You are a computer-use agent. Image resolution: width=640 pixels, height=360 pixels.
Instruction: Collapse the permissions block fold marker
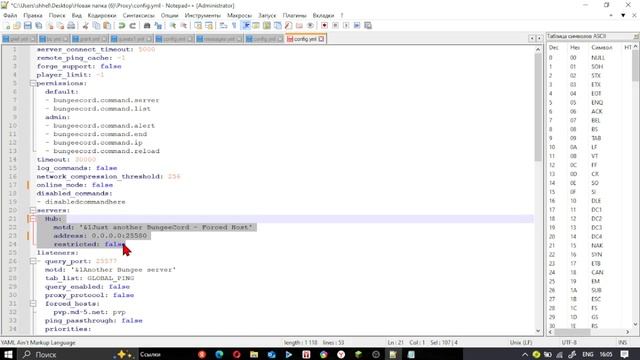click(33, 83)
